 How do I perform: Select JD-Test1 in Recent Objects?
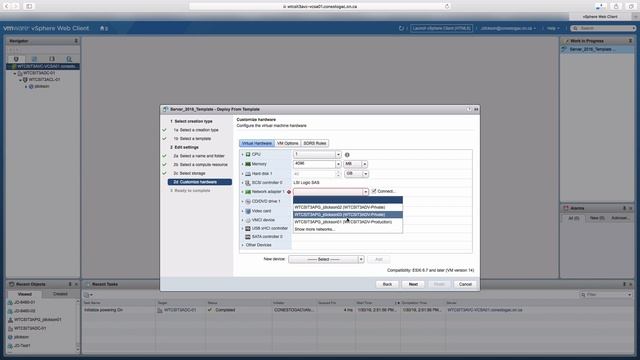(x=22, y=346)
